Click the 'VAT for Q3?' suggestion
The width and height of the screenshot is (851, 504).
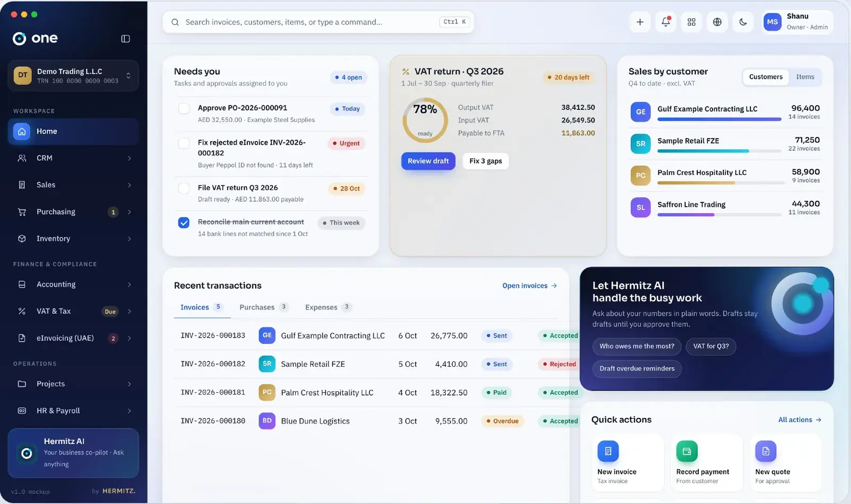point(711,346)
